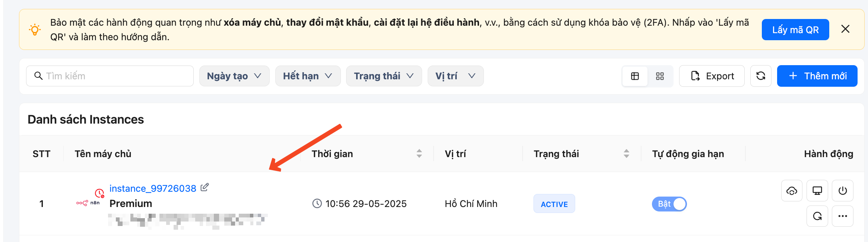Click the Lấy mã QR button
This screenshot has height=242, width=868.
click(x=795, y=29)
